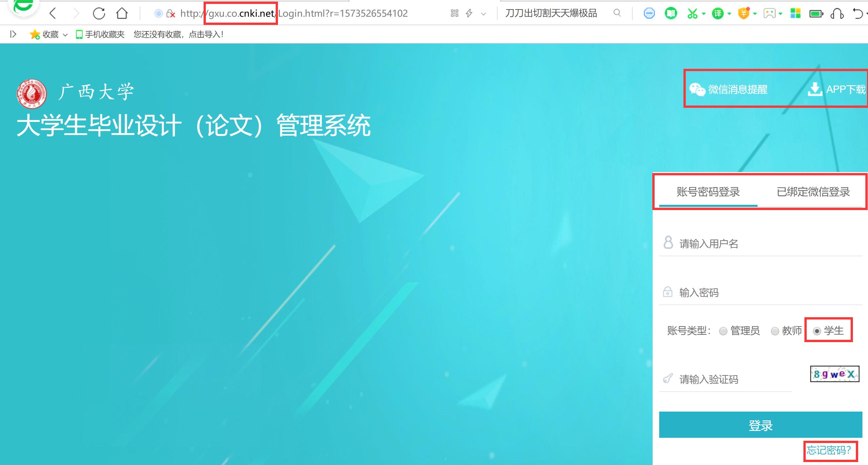Image resolution: width=868 pixels, height=465 pixels.
Task: Refresh the captcha image 8gweX
Action: tap(835, 374)
